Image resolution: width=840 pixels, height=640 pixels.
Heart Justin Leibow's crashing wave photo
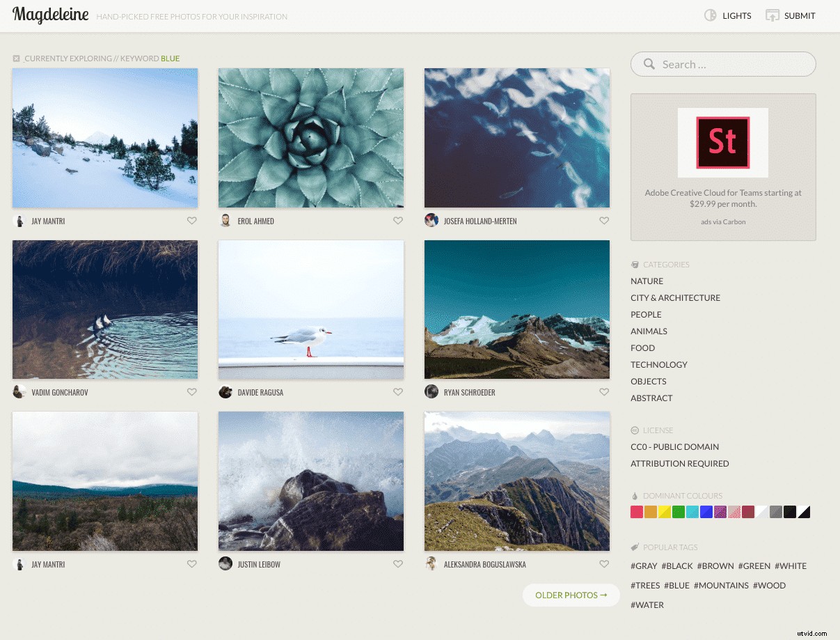click(x=397, y=563)
